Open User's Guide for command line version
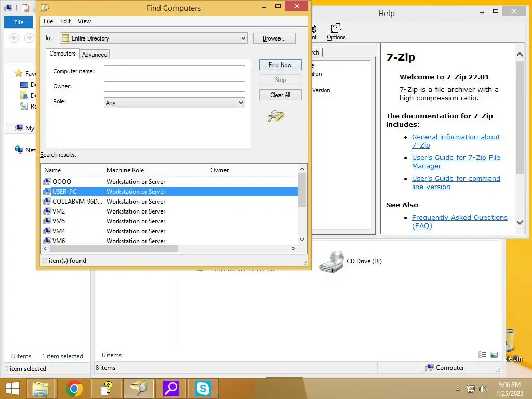The width and height of the screenshot is (532, 399). [x=456, y=182]
